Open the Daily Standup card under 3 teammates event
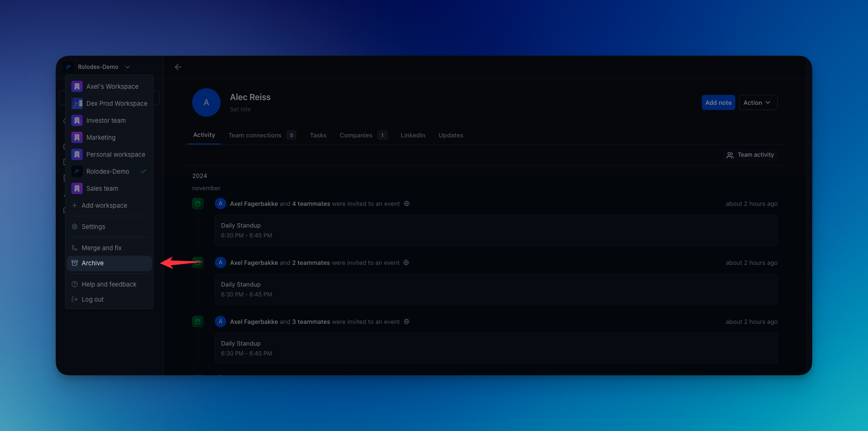Screen dimensions: 868x431 pos(496,348)
